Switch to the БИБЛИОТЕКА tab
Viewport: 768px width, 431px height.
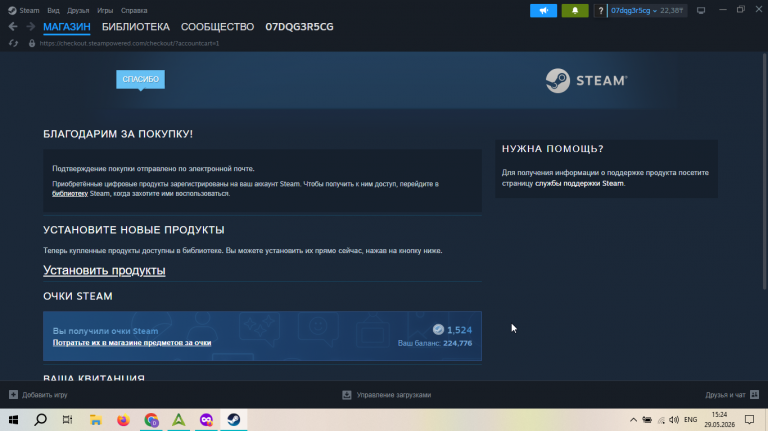136,27
